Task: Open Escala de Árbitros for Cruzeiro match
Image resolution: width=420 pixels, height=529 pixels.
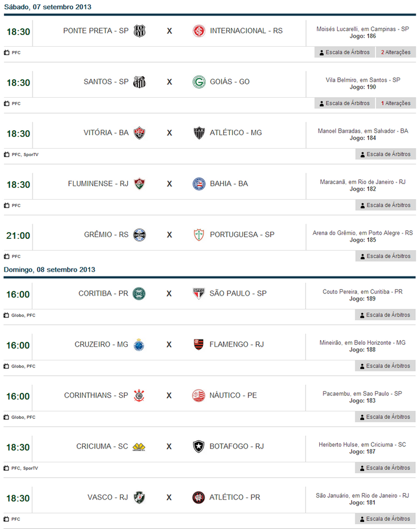Action: tap(385, 366)
